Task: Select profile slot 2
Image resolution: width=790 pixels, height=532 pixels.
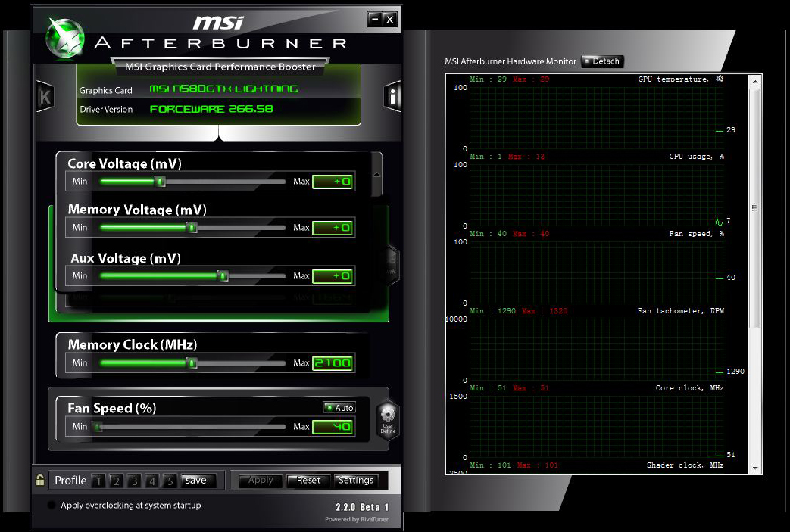Action: [117, 481]
